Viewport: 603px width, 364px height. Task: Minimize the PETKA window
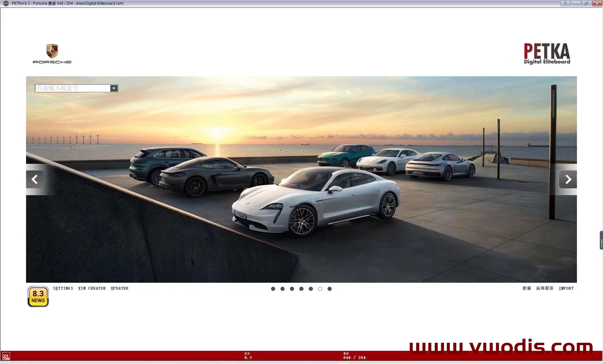576,3
